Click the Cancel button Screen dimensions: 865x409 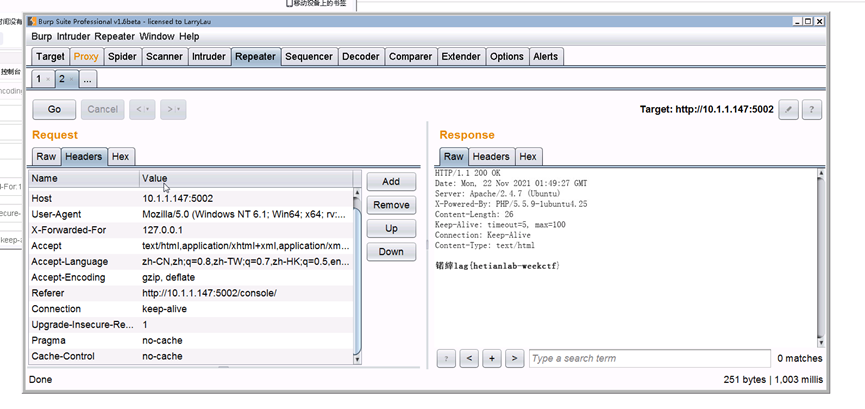click(103, 109)
